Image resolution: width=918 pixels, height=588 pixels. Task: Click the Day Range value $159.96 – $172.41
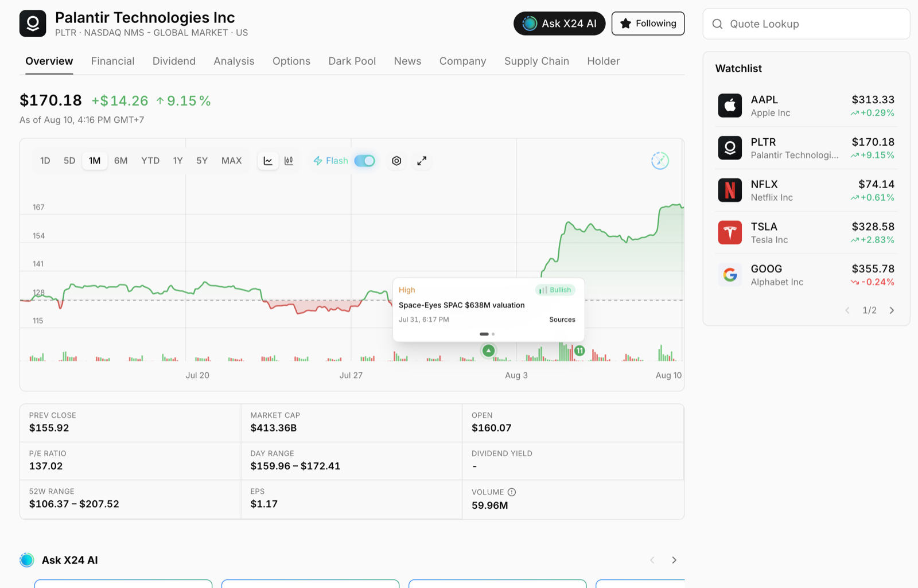[295, 466]
